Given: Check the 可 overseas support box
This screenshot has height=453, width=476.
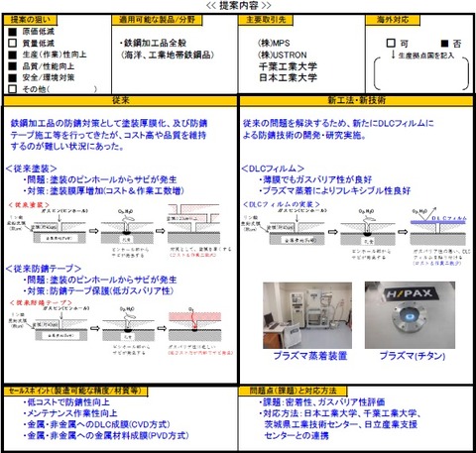Looking at the screenshot, I should click(391, 44).
